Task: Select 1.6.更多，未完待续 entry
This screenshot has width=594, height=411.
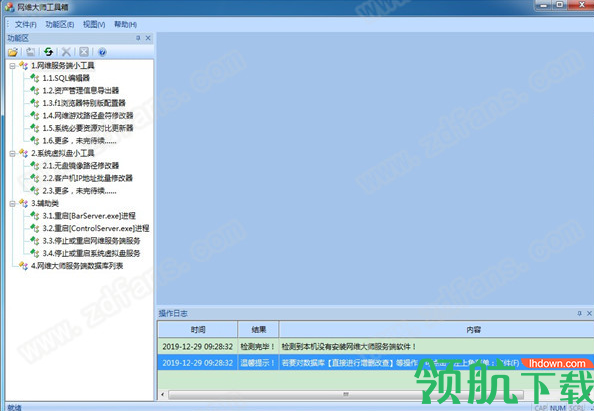Action: [79, 141]
